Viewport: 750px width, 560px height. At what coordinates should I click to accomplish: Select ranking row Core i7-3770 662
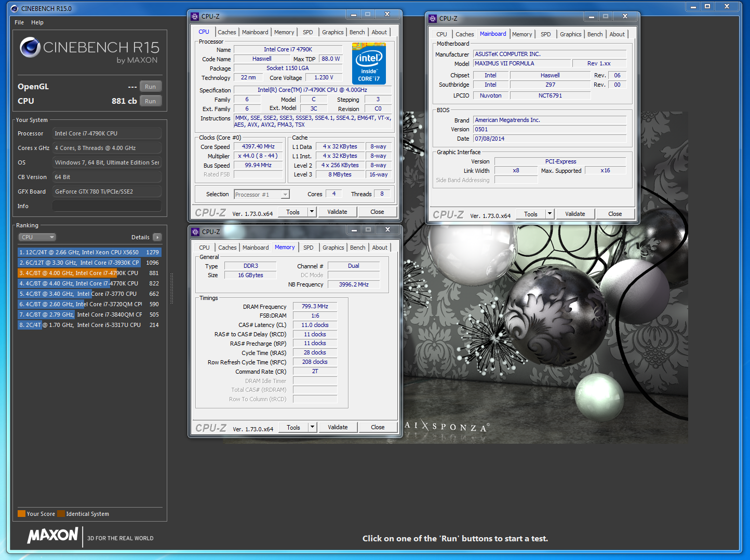(x=89, y=294)
